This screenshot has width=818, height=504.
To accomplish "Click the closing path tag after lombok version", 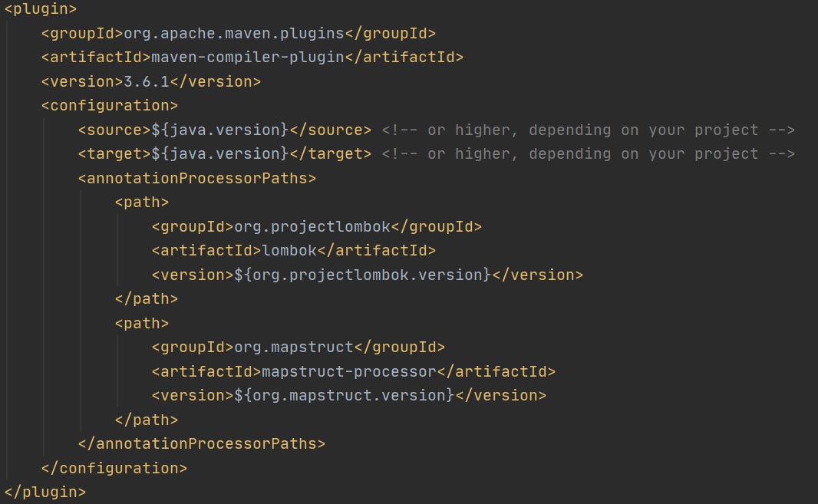I will pyautogui.click(x=147, y=298).
